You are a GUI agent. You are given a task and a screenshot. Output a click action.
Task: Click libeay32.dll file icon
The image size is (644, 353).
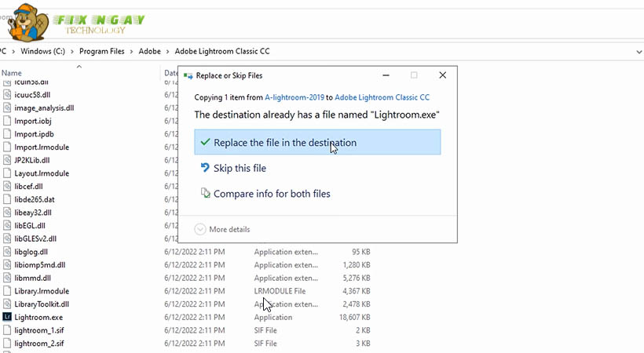pos(6,213)
